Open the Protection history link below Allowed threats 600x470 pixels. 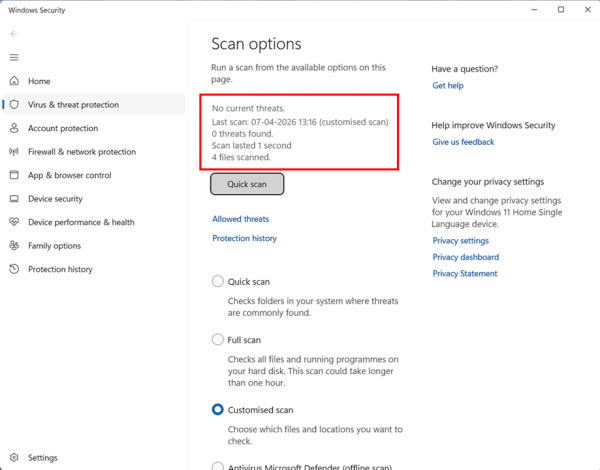pyautogui.click(x=245, y=238)
